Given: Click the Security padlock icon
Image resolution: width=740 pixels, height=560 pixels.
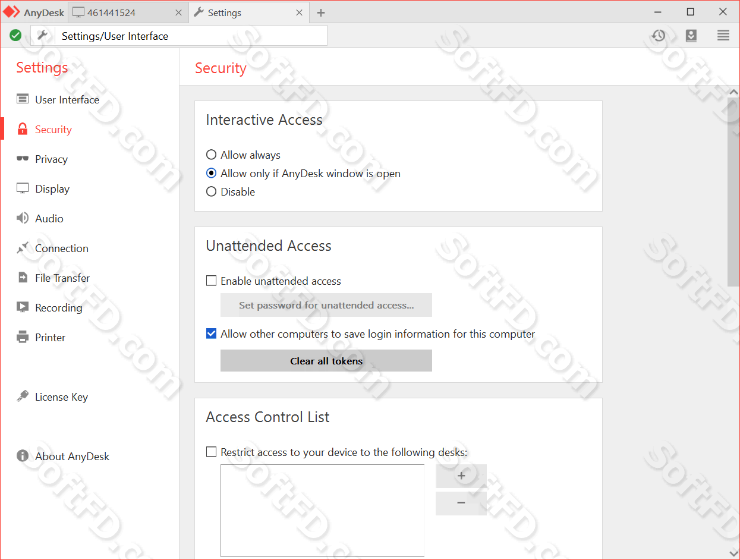Looking at the screenshot, I should (x=23, y=129).
